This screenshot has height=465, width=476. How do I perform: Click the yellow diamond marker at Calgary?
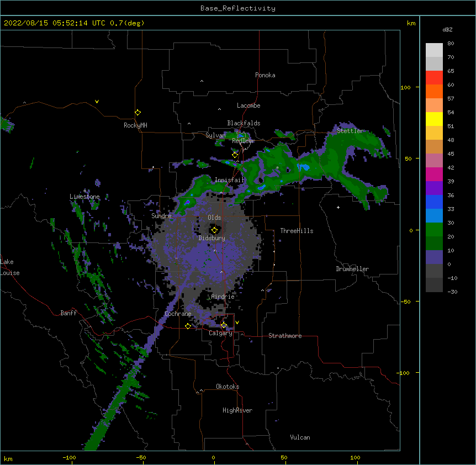(x=224, y=325)
